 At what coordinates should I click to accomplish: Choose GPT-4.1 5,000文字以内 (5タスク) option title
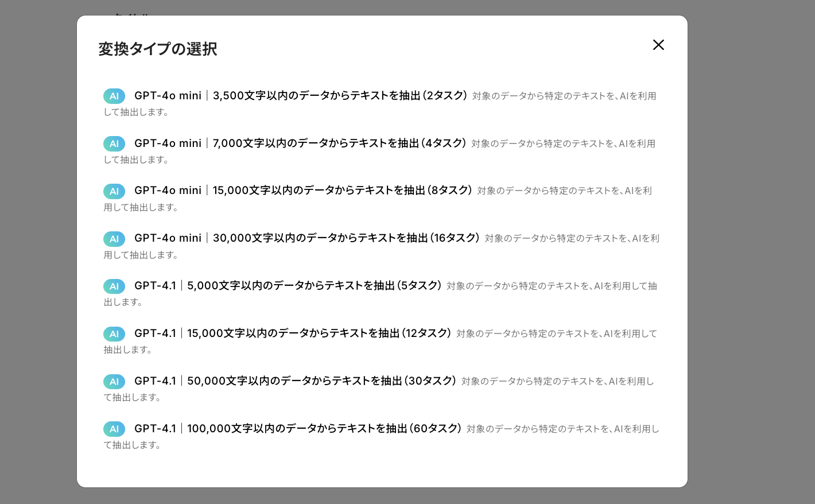click(288, 286)
